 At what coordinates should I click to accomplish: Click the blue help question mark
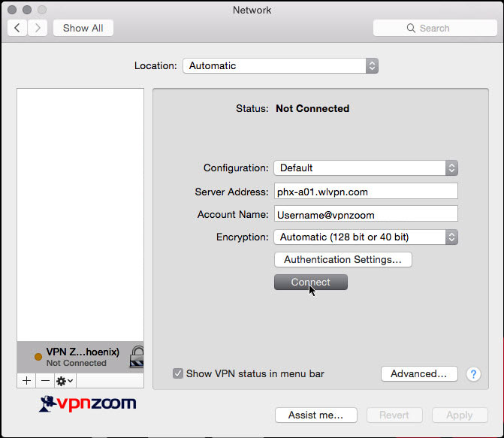(x=473, y=374)
